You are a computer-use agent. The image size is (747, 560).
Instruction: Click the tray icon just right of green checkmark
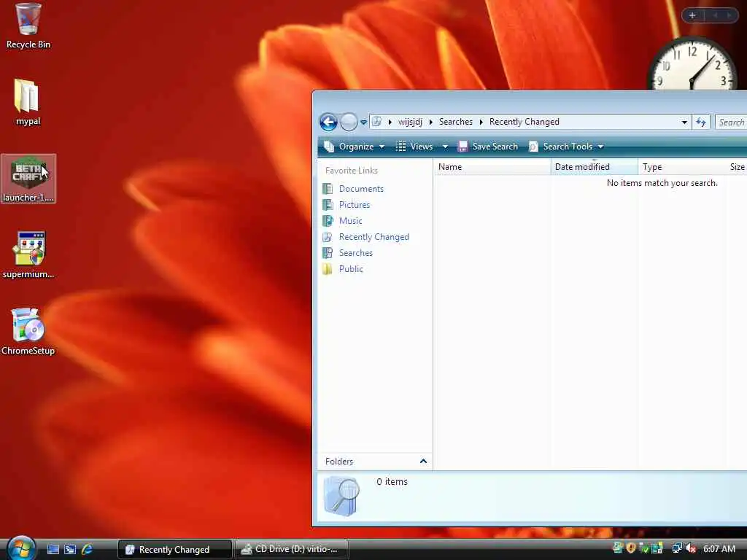click(x=657, y=548)
